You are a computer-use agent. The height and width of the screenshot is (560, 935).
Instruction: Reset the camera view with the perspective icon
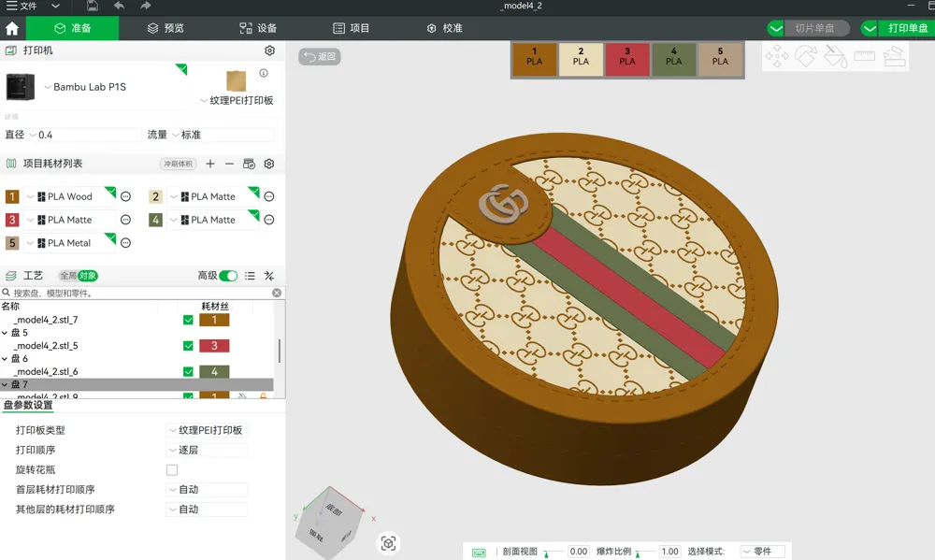(388, 543)
